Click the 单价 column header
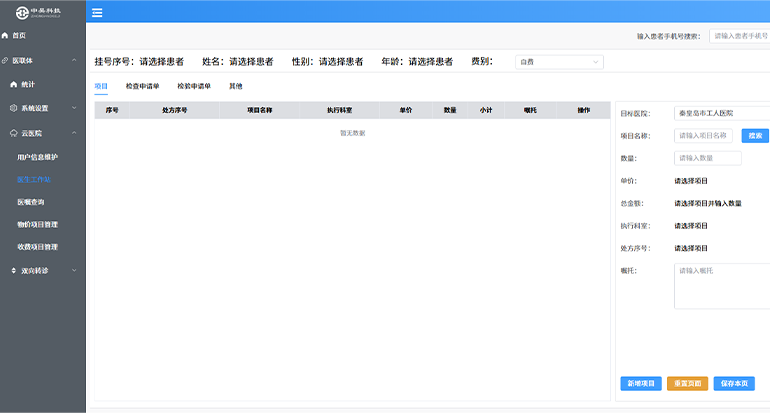770x413 pixels. pyautogui.click(x=406, y=110)
